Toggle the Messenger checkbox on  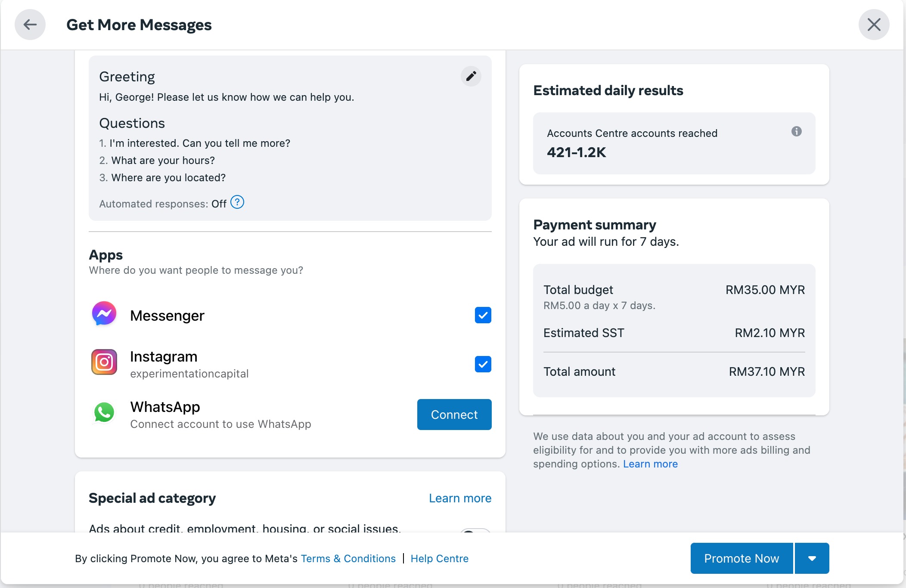click(483, 315)
